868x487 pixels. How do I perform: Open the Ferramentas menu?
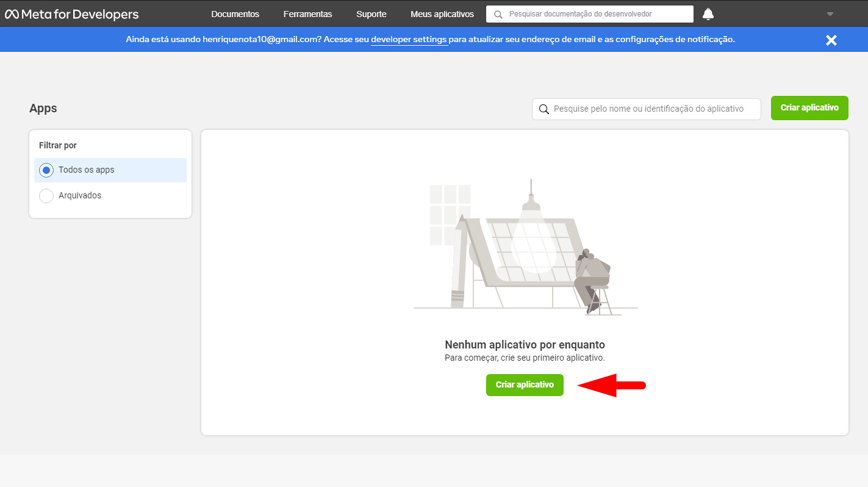click(307, 14)
